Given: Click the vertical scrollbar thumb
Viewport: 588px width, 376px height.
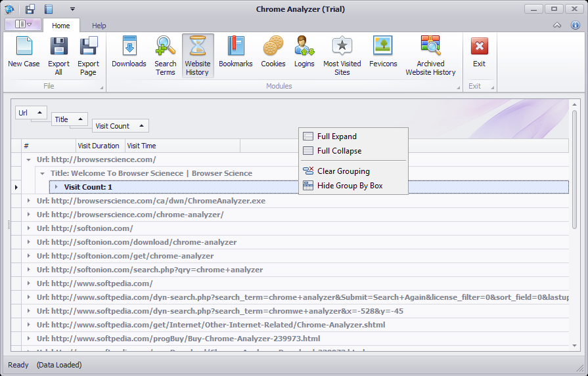Looking at the screenshot, I should coord(574,169).
